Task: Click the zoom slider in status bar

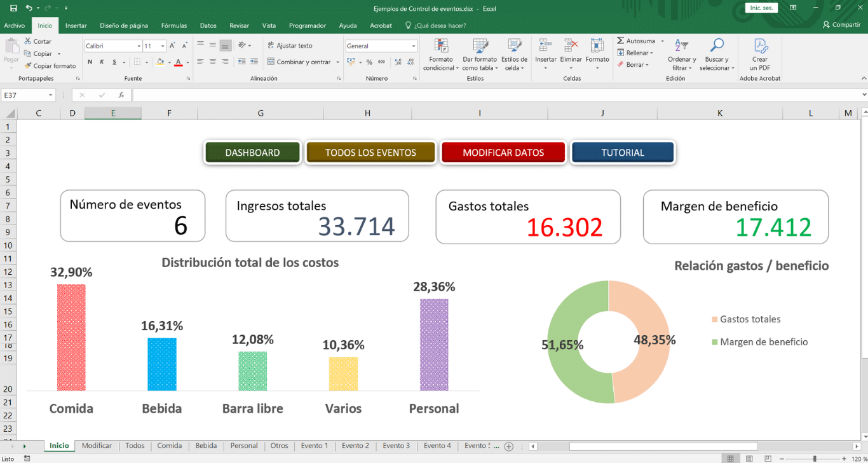Action: (x=815, y=459)
